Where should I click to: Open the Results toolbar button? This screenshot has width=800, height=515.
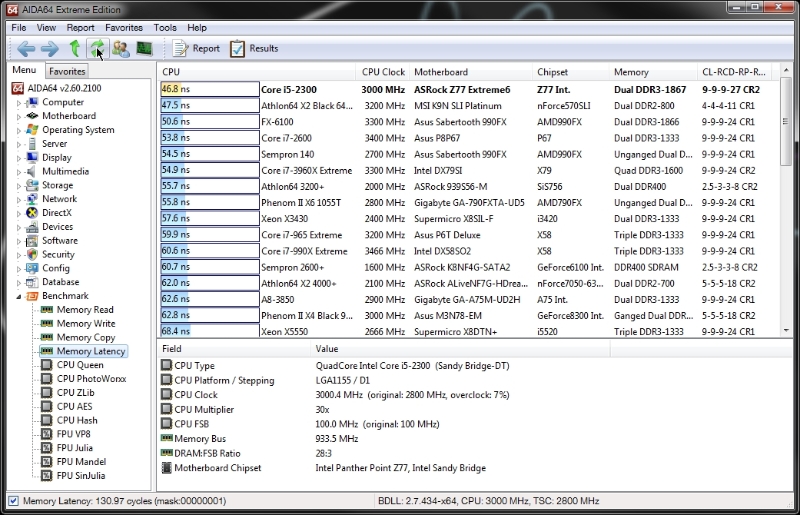(x=254, y=48)
